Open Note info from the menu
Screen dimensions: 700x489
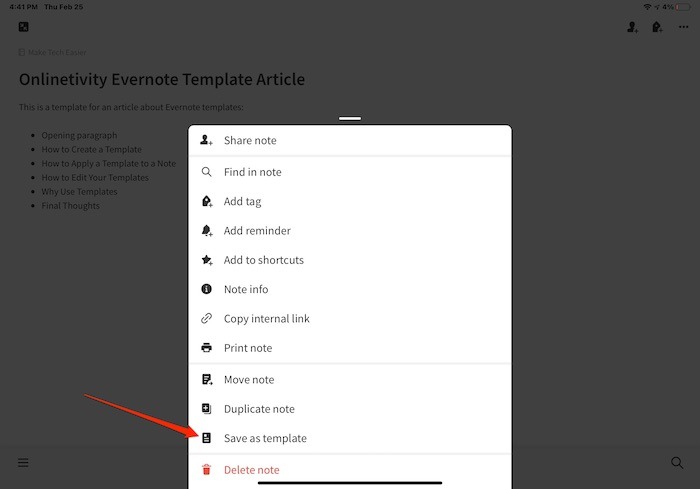(350, 289)
